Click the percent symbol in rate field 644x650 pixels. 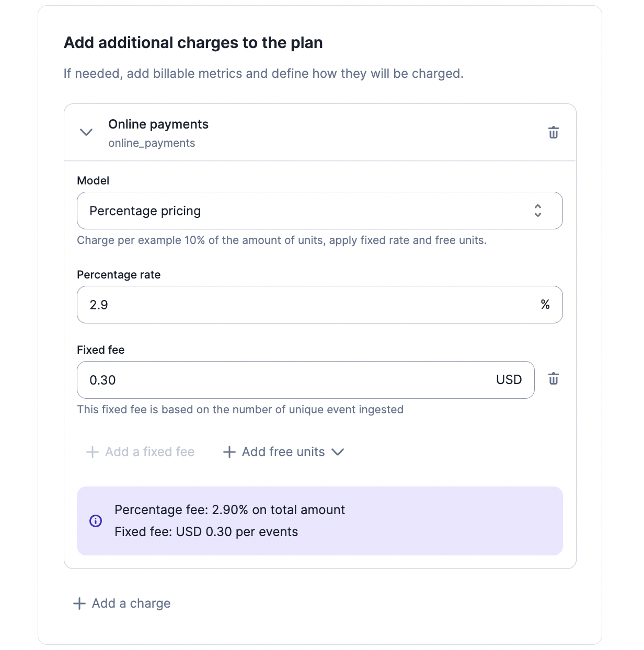545,305
